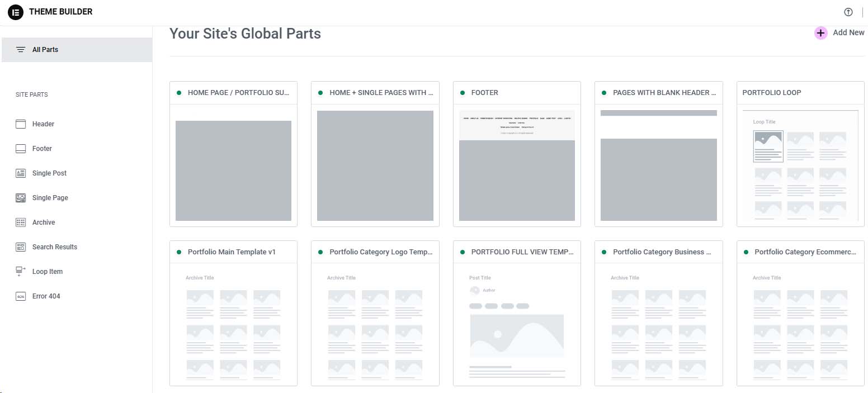Open Portfolio Category Ecommerc... title
The height and width of the screenshot is (393, 868).
coord(805,252)
